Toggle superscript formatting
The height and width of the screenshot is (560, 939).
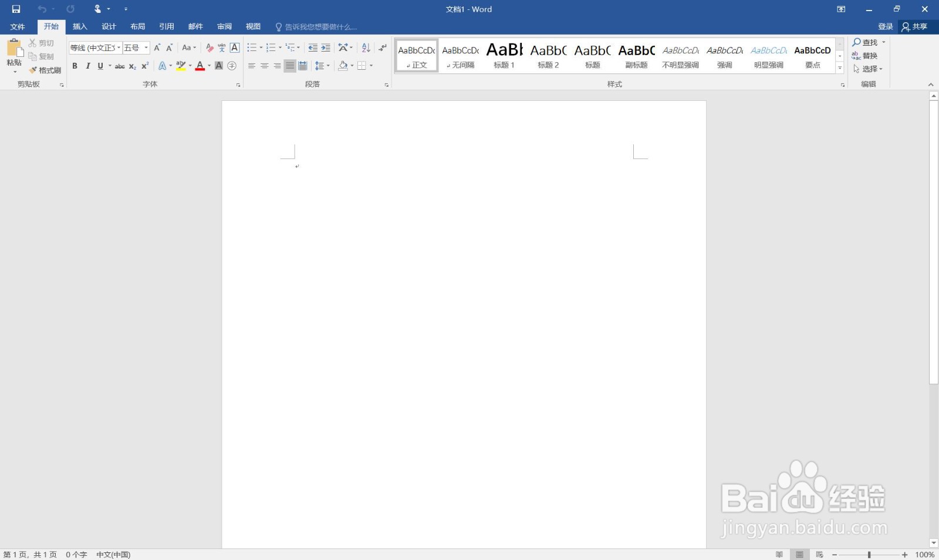click(x=145, y=66)
